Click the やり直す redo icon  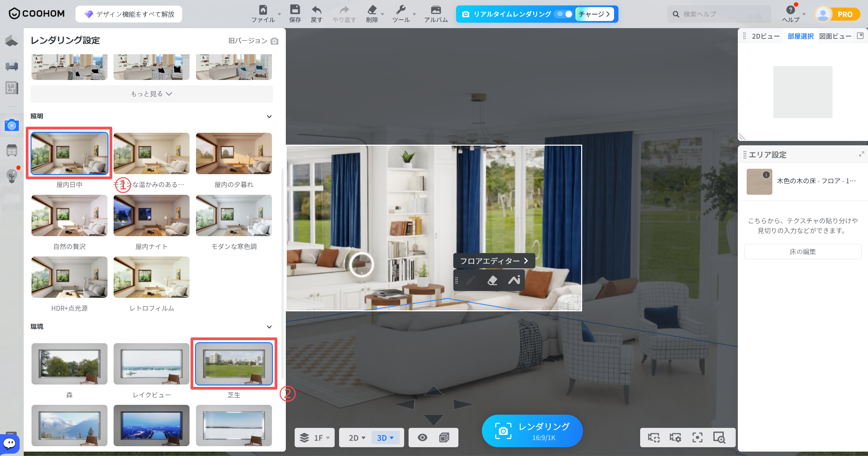pyautogui.click(x=344, y=10)
